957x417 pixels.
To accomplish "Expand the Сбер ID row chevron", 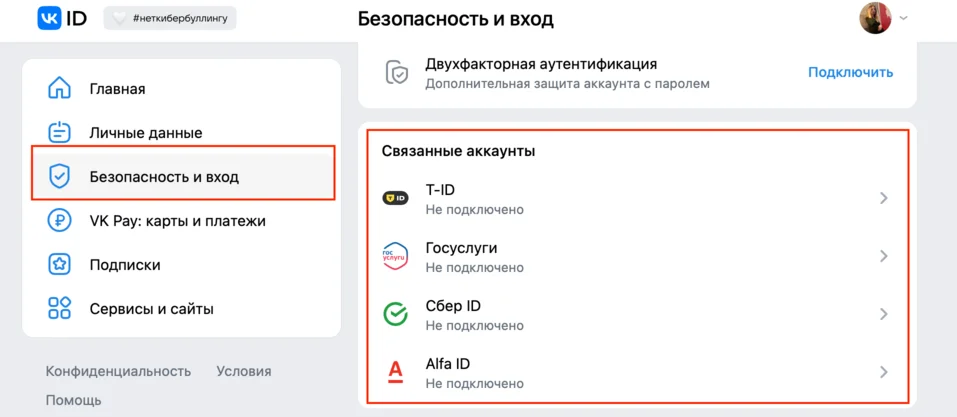I will (x=883, y=314).
